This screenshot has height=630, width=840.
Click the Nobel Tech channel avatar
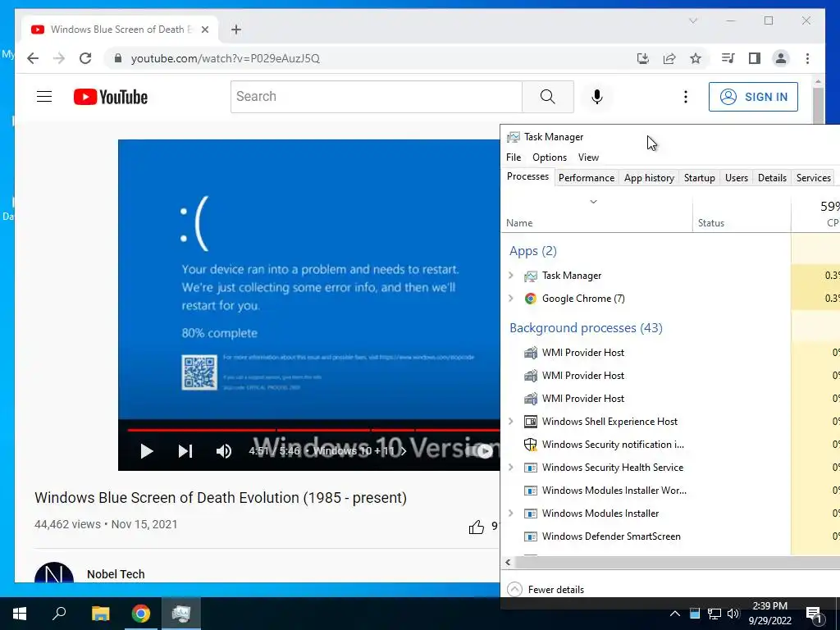[x=54, y=572]
